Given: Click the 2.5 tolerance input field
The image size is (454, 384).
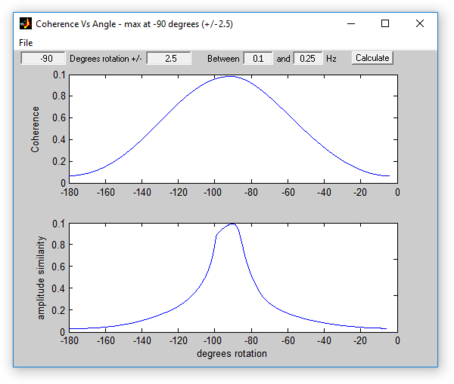Looking at the screenshot, I should point(169,59).
